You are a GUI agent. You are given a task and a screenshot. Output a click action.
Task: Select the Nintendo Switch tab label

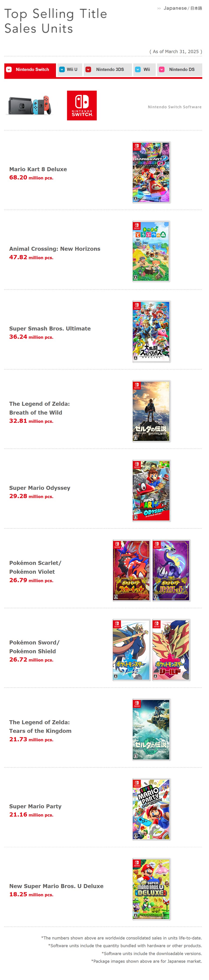(32, 70)
